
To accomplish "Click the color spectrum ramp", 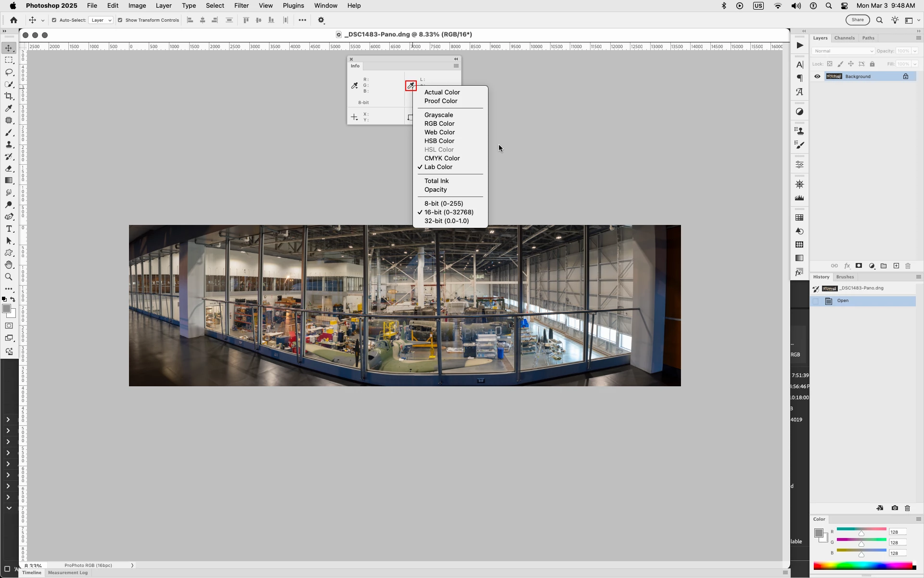I will [x=864, y=566].
